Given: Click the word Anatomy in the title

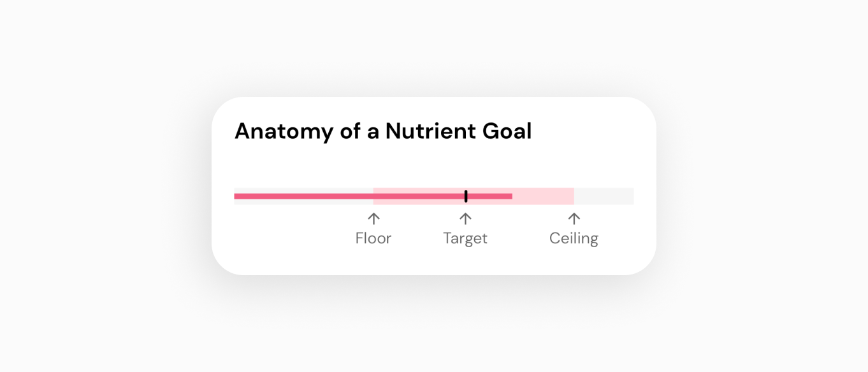Looking at the screenshot, I should pos(284,132).
